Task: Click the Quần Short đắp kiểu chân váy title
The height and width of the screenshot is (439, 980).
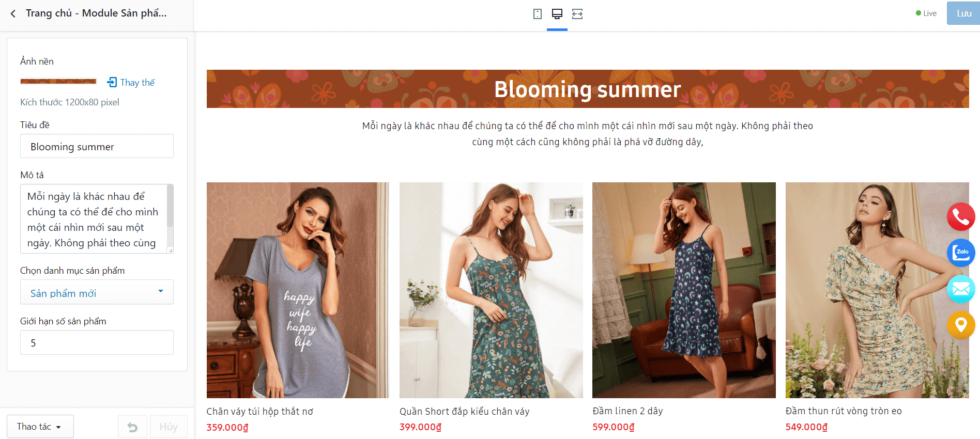Action: click(x=464, y=412)
